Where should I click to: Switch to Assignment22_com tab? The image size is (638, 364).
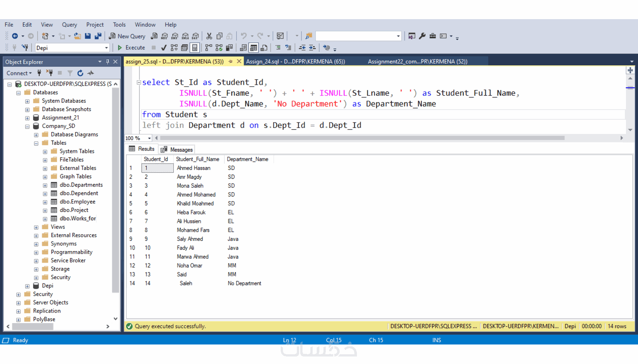(418, 62)
